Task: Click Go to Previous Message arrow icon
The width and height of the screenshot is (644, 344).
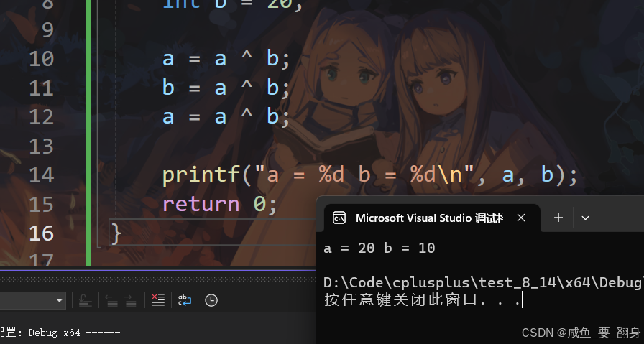Action: pos(111,300)
